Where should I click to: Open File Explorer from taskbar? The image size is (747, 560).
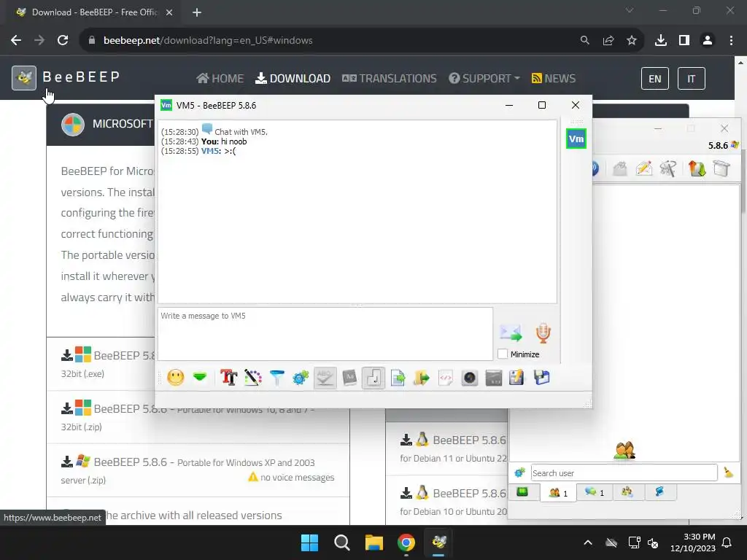tap(374, 542)
